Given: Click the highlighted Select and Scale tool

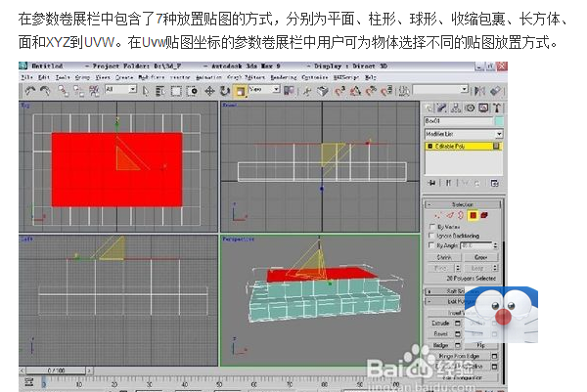Looking at the screenshot, I should click(x=240, y=91).
